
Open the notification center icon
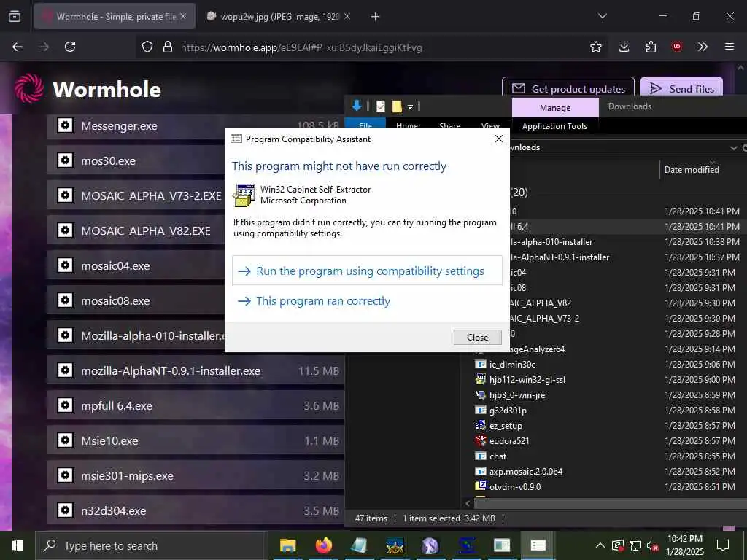coord(723,545)
